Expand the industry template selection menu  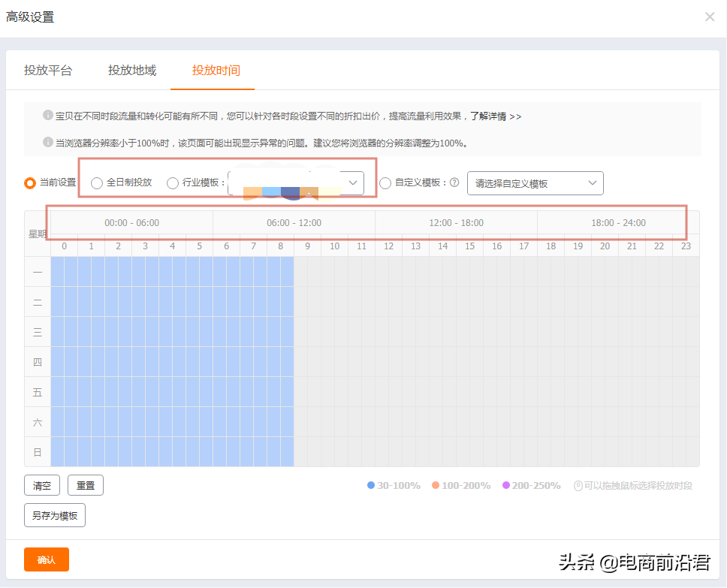click(352, 182)
